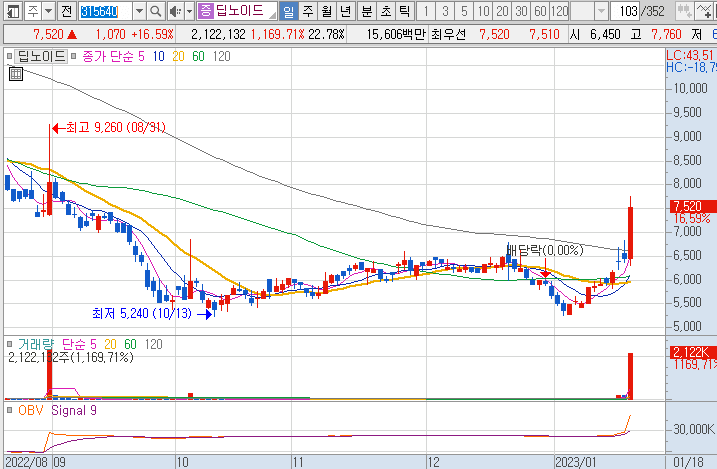Select the 20 interval button
Screen dimensions: 717x469
[x=503, y=11]
